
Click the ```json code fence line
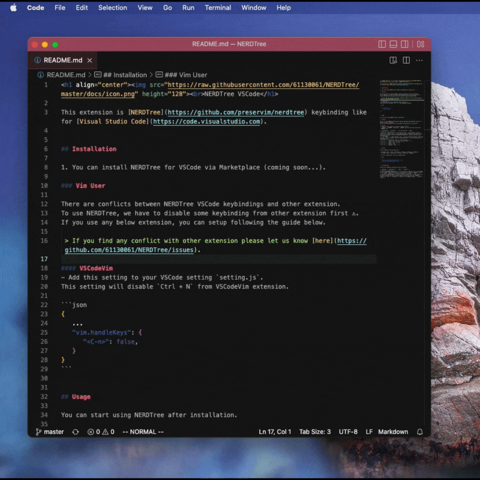(x=74, y=305)
